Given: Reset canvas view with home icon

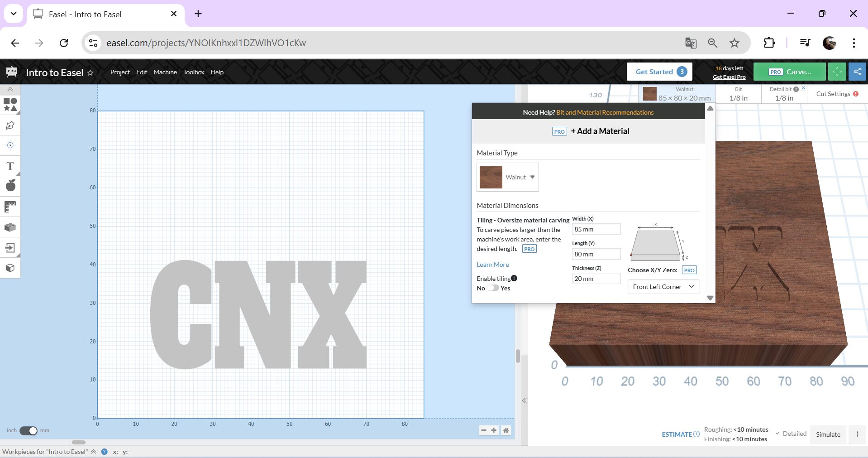Looking at the screenshot, I should (x=506, y=430).
